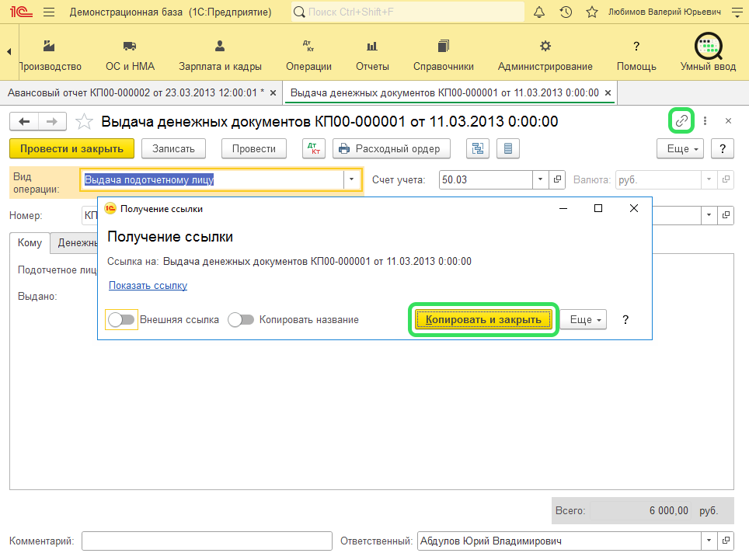This screenshot has height=560, width=749.
Task: Close the Авансовый отчет tab
Action: 273,92
